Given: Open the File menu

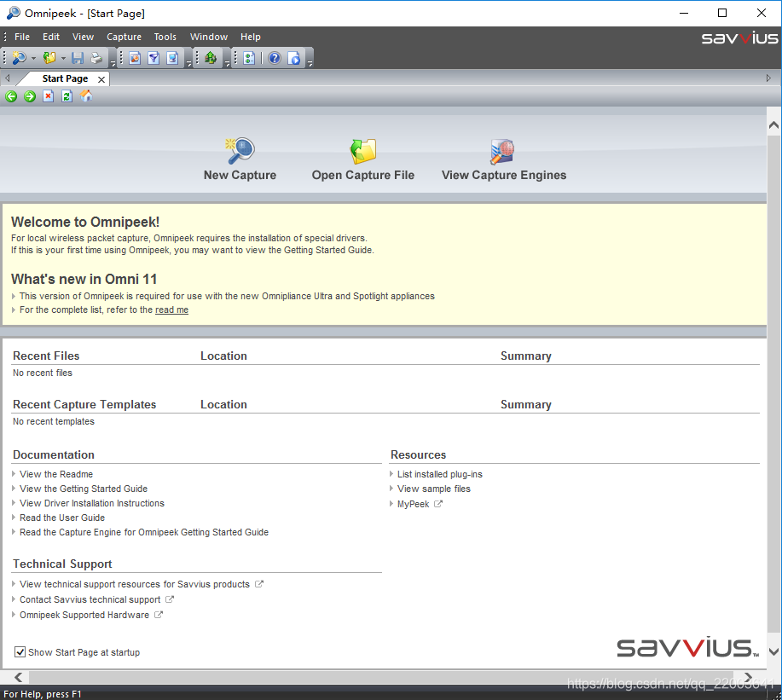Looking at the screenshot, I should coord(22,37).
